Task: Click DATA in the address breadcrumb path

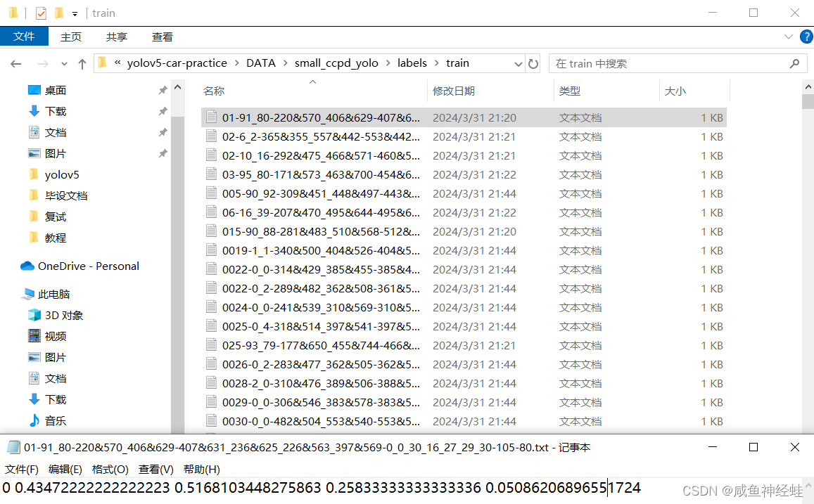Action: tap(261, 63)
